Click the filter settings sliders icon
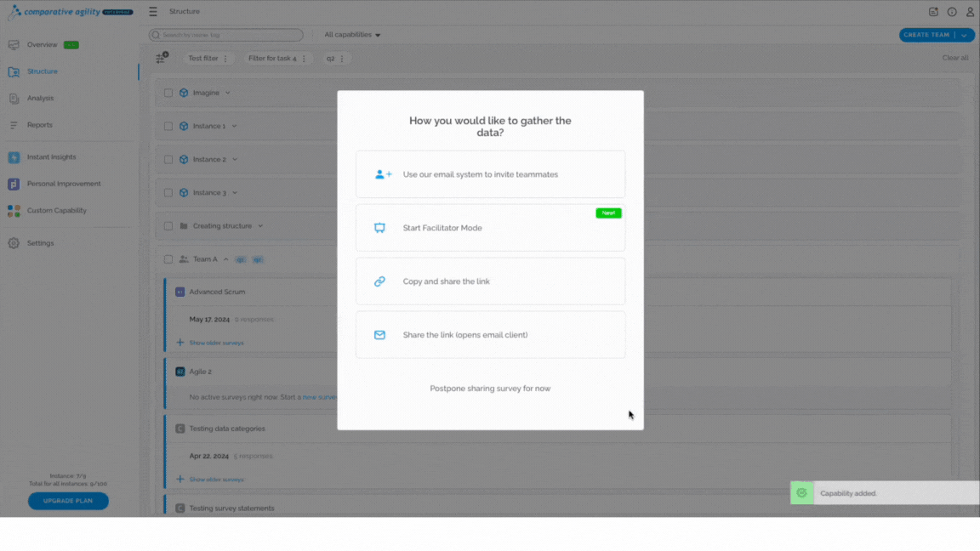 [162, 58]
